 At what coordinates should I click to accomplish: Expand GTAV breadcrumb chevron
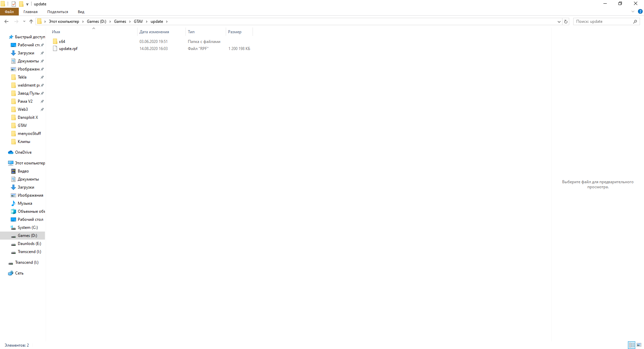click(147, 21)
